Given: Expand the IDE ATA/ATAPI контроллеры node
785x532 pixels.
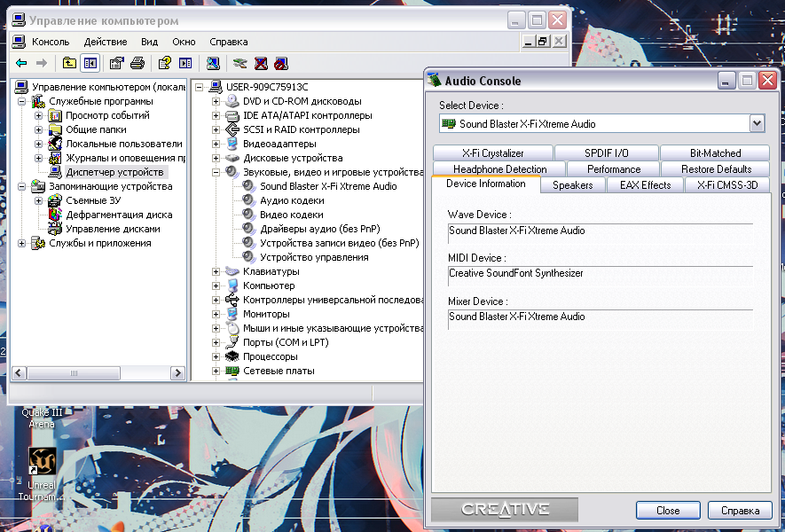Looking at the screenshot, I should pyautogui.click(x=216, y=115).
